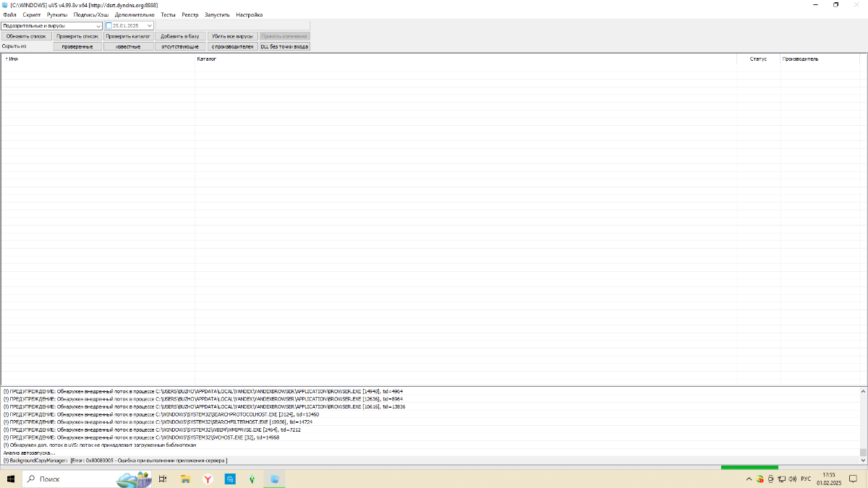The height and width of the screenshot is (488, 868).
Task: Click the green progress bar
Action: click(x=749, y=467)
